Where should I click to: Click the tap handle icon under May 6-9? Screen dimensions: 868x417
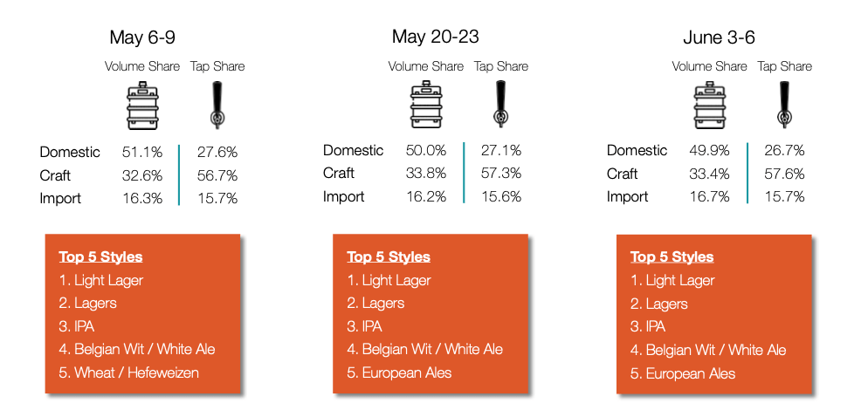(x=217, y=105)
